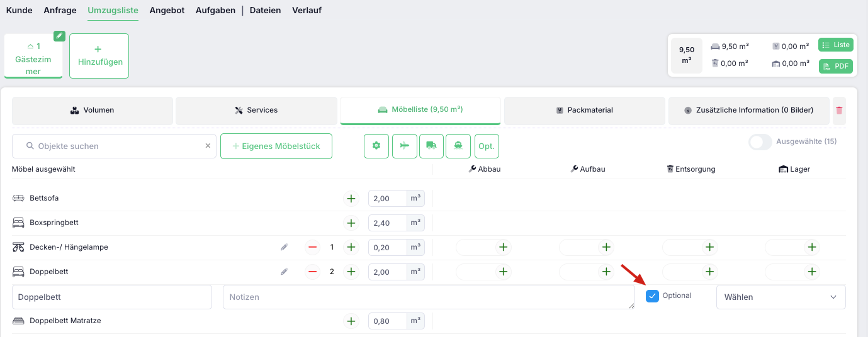Click the Bettsofa furniture row label
868x337 pixels.
(x=44, y=198)
